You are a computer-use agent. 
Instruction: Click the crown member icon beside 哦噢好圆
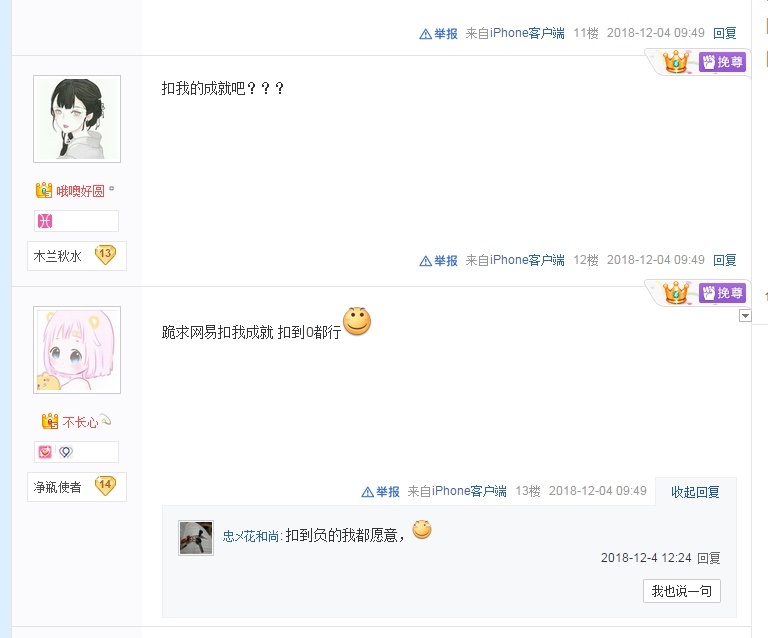click(44, 190)
